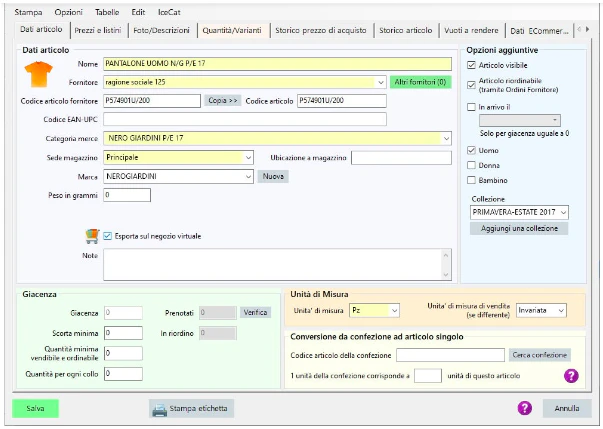Click the Annulla button
The width and height of the screenshot is (603, 429).
tap(567, 408)
